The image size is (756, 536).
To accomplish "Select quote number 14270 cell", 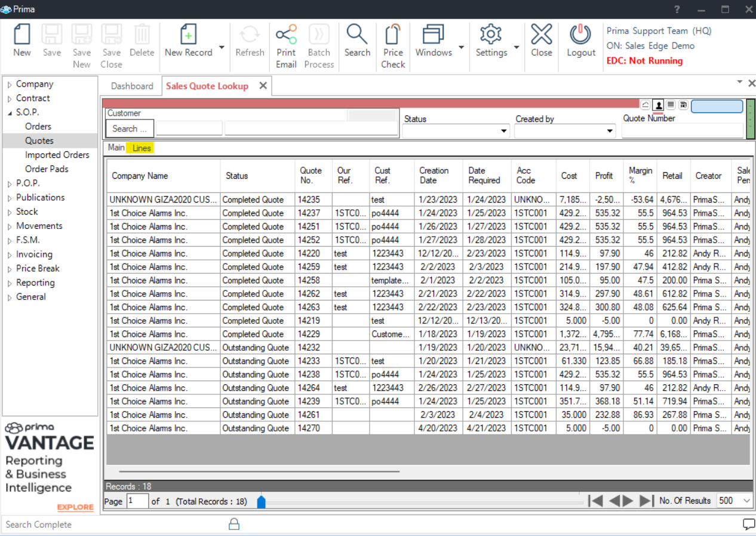I will (314, 428).
